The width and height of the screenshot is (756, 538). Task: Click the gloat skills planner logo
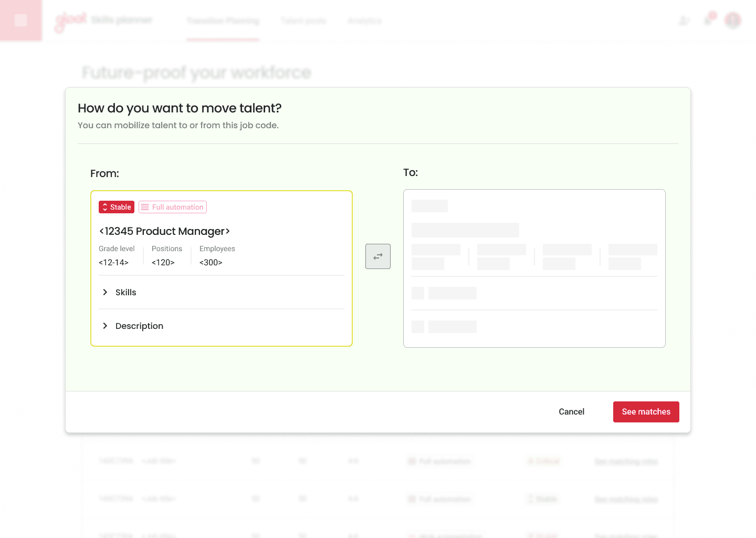(x=103, y=21)
